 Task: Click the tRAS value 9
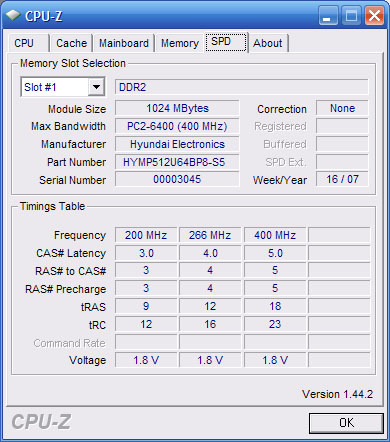pos(146,306)
